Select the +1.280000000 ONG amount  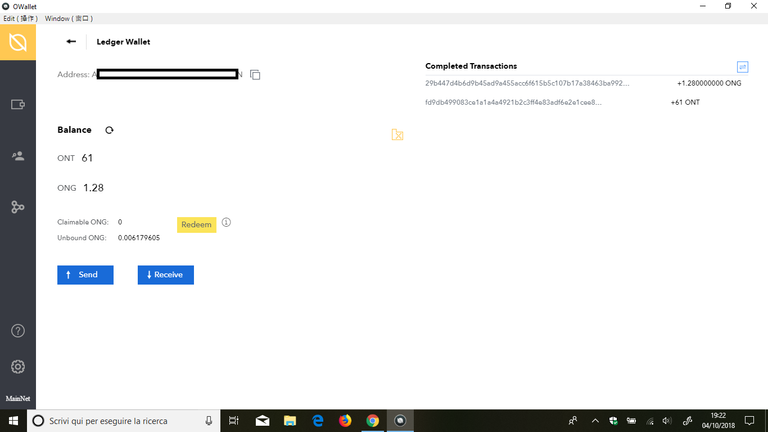click(709, 83)
